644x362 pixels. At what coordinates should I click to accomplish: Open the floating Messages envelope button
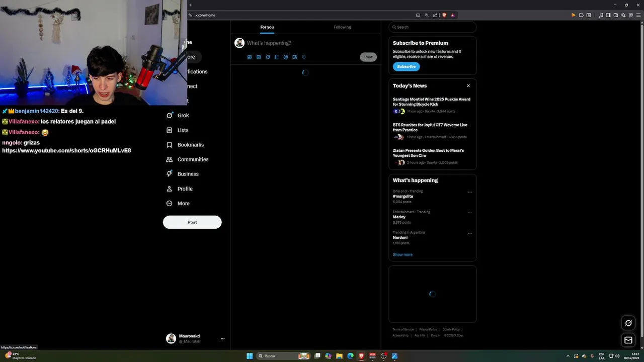[628, 340]
